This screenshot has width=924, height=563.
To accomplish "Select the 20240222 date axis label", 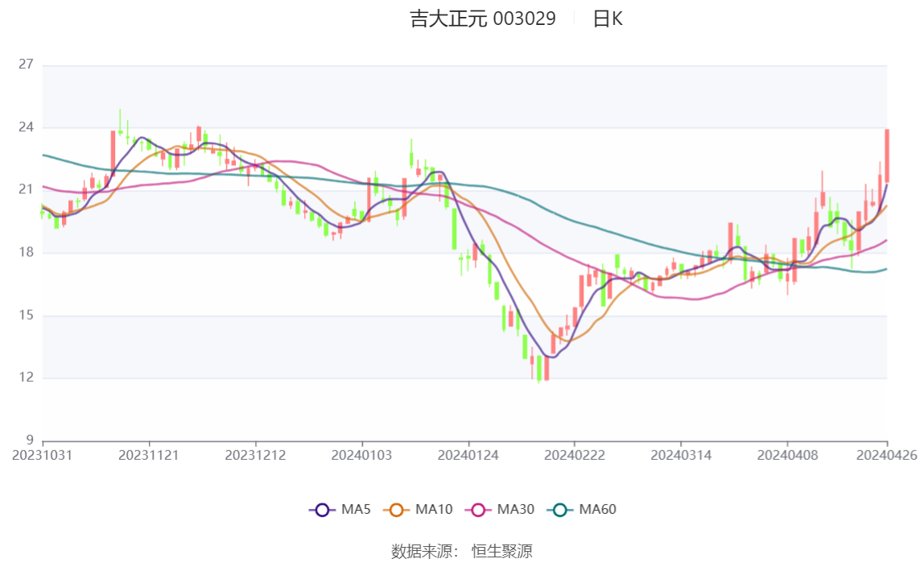I will [x=574, y=455].
